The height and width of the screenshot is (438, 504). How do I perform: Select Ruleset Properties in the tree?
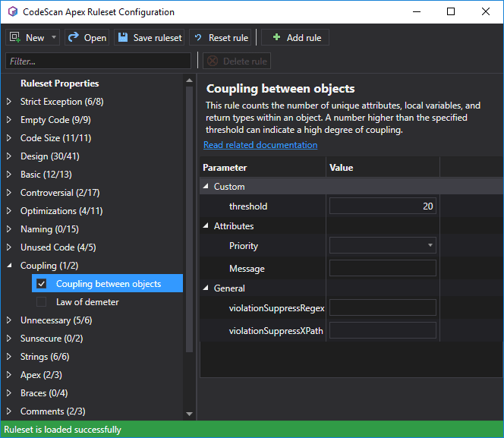click(60, 84)
